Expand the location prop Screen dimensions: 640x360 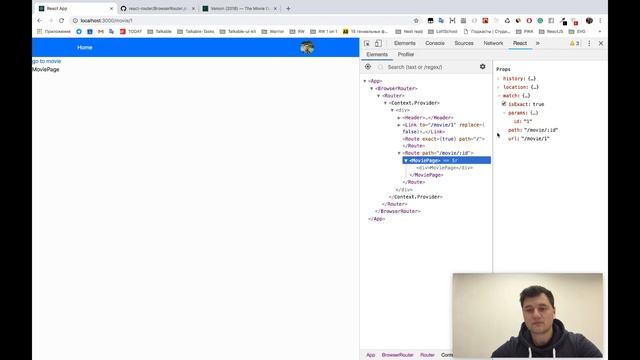[498, 87]
